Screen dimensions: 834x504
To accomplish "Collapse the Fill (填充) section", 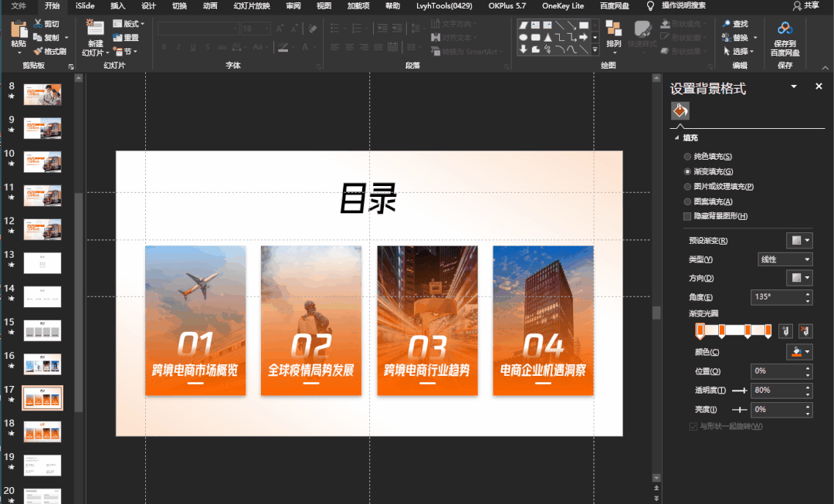I will [677, 138].
